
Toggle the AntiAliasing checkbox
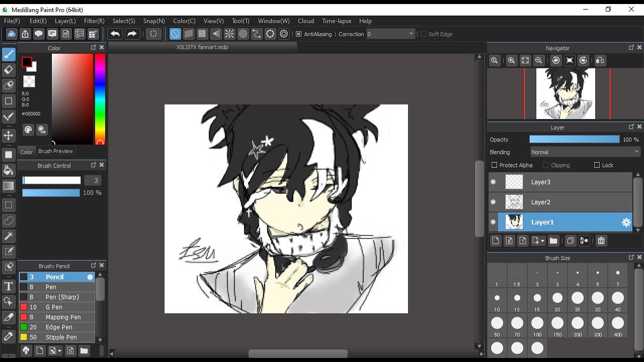pyautogui.click(x=298, y=34)
